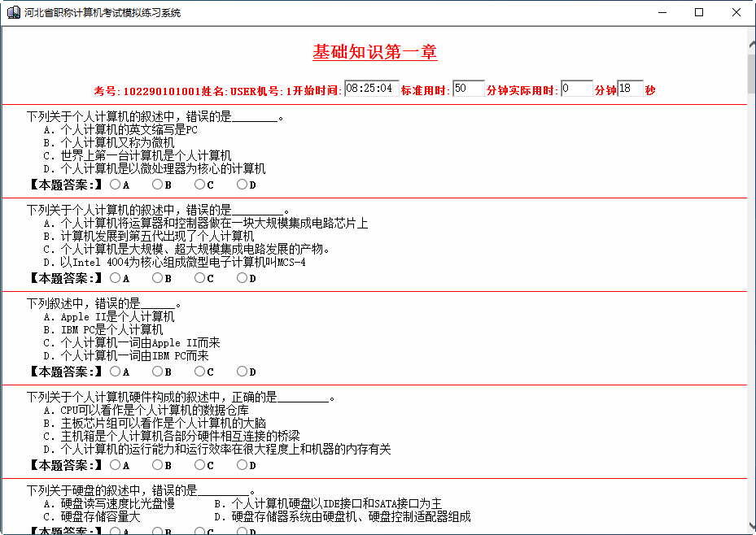756x535 pixels.
Task: Select answer A for the second question (option A: 个人计算机将运算器和控制器做在一块大规模集成电路芯片上)
Action: [x=116, y=277]
